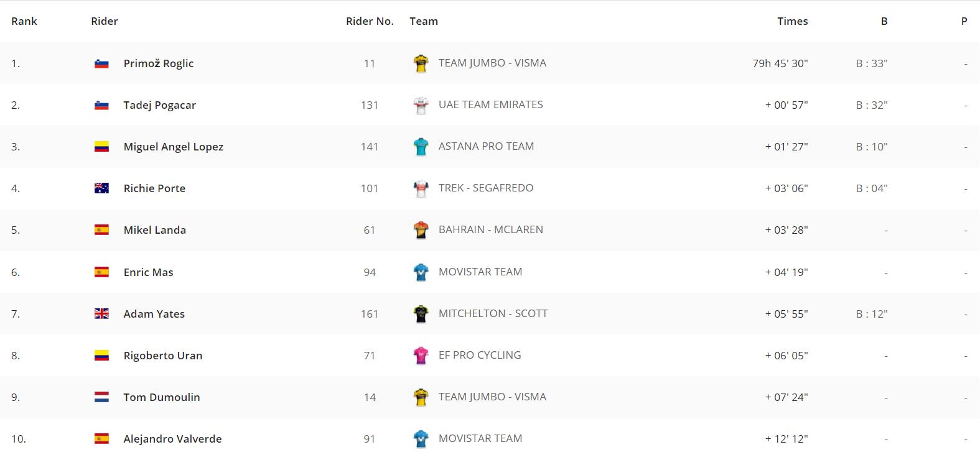Click Australian flag next to Richie Porte
Viewport: 980px width, 465px height.
pos(101,188)
